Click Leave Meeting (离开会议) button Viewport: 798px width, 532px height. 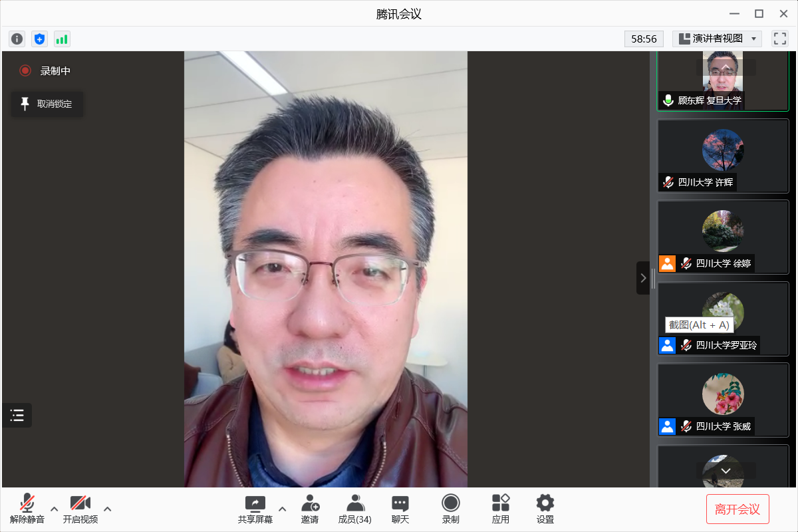click(x=737, y=509)
